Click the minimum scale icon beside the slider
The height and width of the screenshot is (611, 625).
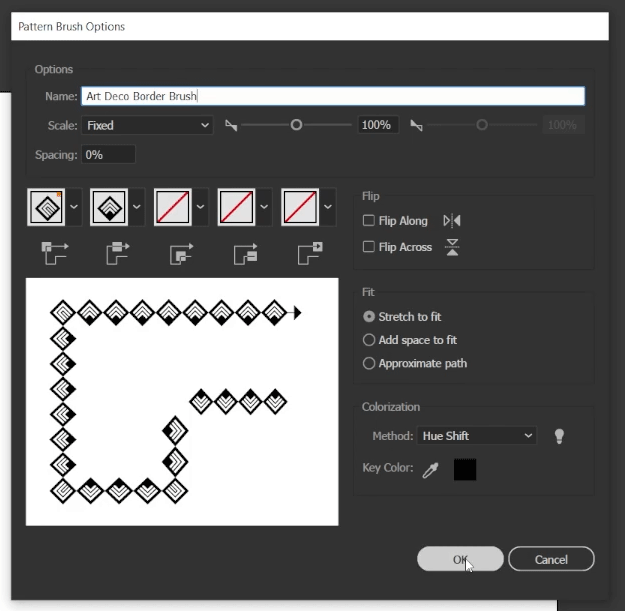tap(231, 125)
